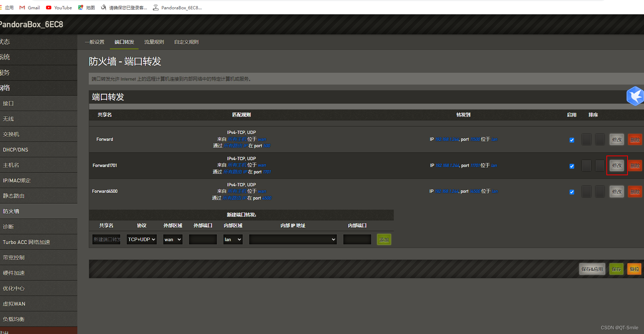Toggle the Forward1701 enable checkbox
The width and height of the screenshot is (644, 334).
point(572,166)
